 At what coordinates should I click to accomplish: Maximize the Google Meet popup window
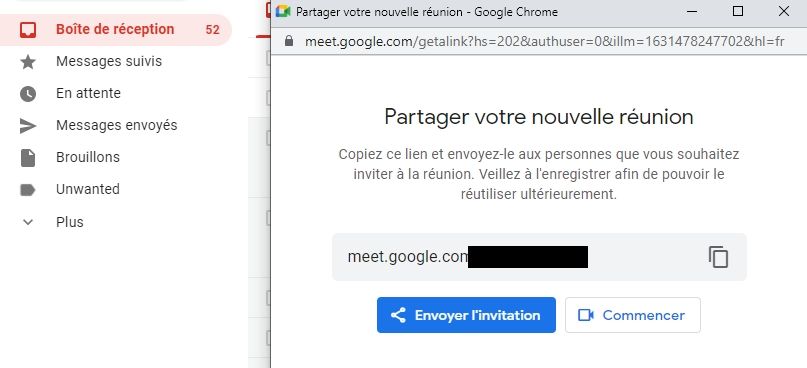coord(738,11)
